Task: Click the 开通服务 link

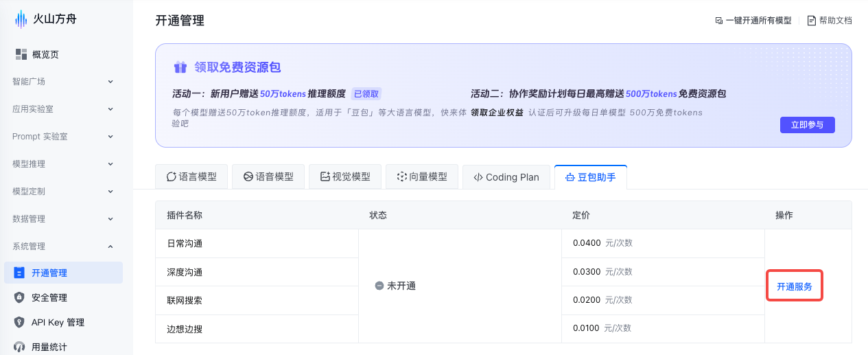Action: click(x=794, y=286)
